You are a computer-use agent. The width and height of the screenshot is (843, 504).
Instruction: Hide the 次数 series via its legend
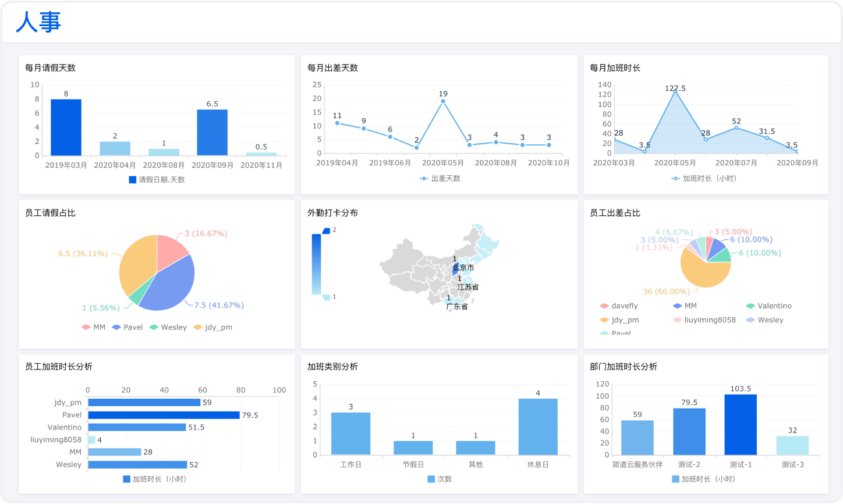431,479
